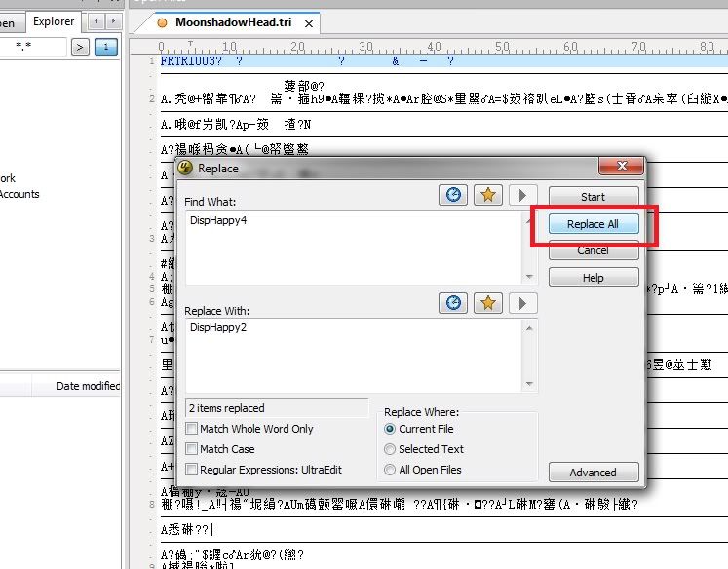Choose All Open Files radio option
Screen dimensions: 728x569
coord(390,470)
